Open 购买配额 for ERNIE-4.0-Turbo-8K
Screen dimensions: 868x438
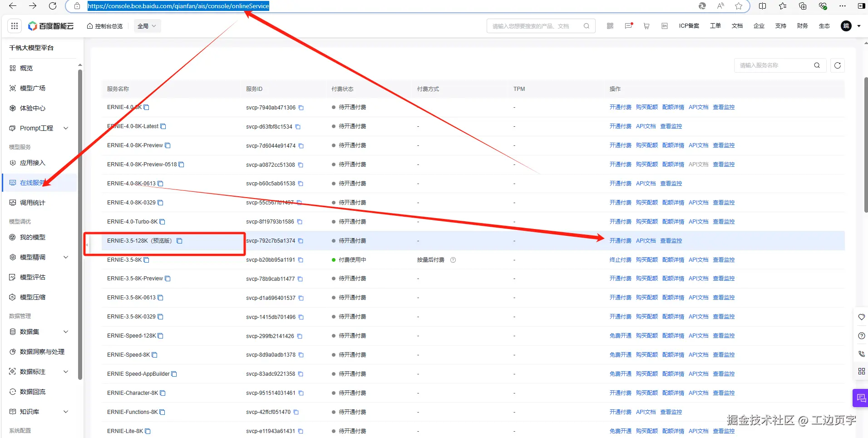click(x=646, y=222)
